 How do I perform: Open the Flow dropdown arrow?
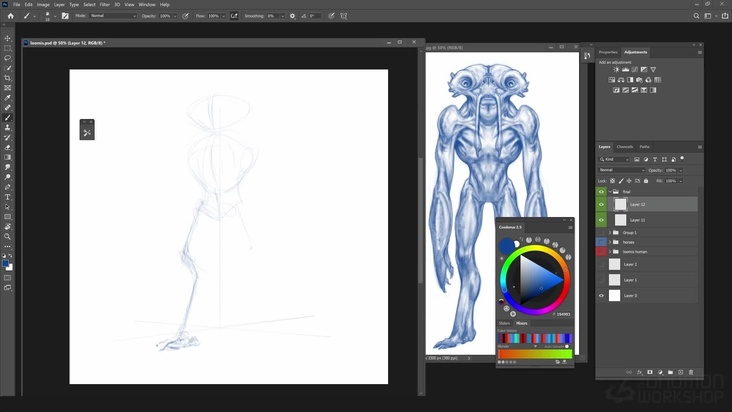tap(224, 16)
